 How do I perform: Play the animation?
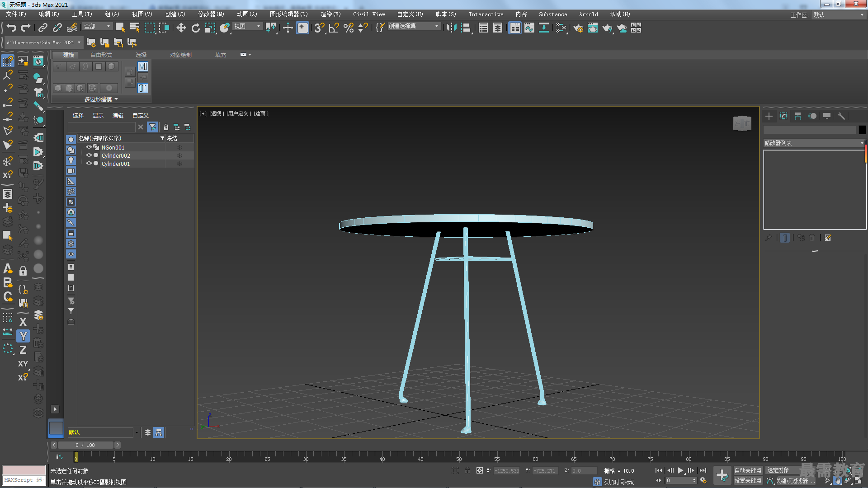pos(680,470)
